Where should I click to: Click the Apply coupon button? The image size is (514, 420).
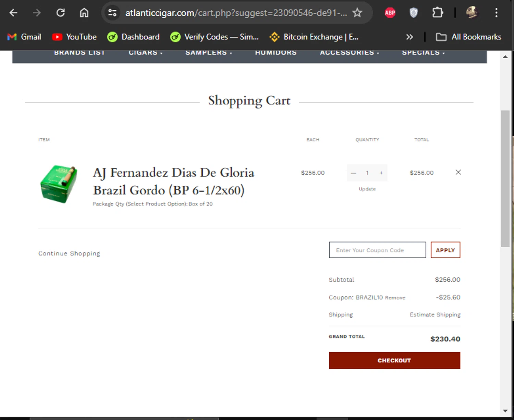point(445,250)
